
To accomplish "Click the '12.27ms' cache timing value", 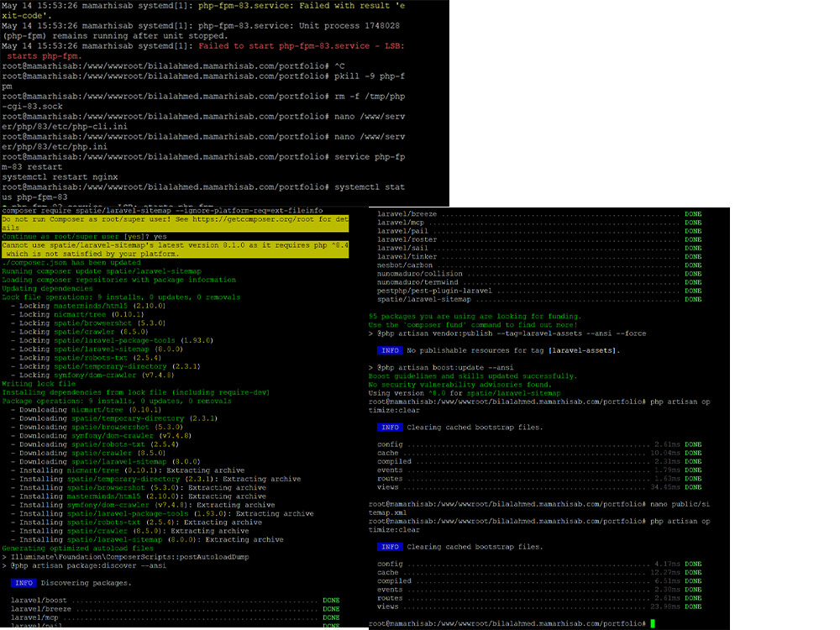I will point(664,572).
